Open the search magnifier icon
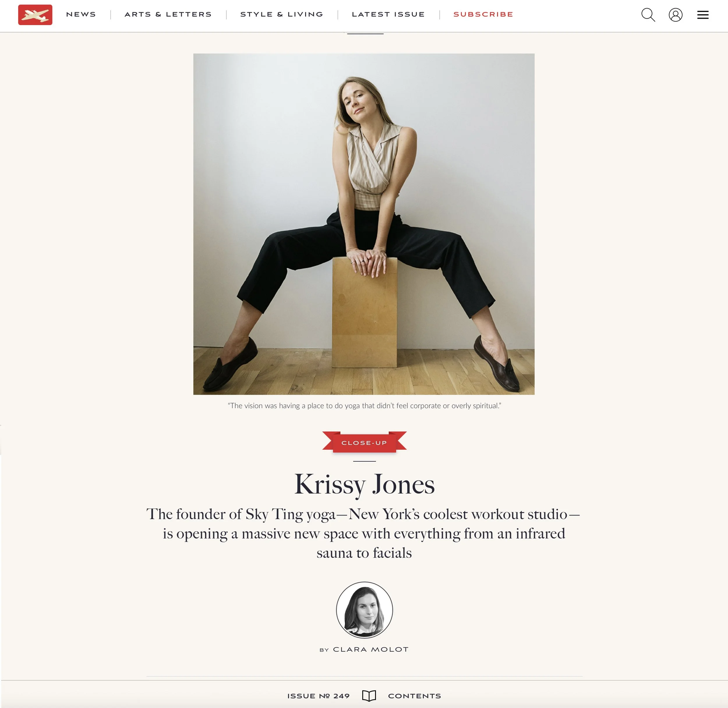This screenshot has width=728, height=708. [x=648, y=15]
